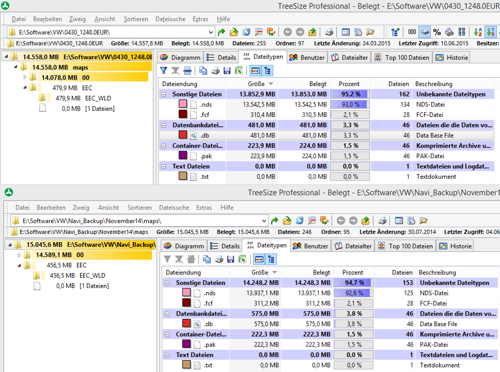500x372 pixels.
Task: Click the percent display icon in top window
Action: (437, 32)
